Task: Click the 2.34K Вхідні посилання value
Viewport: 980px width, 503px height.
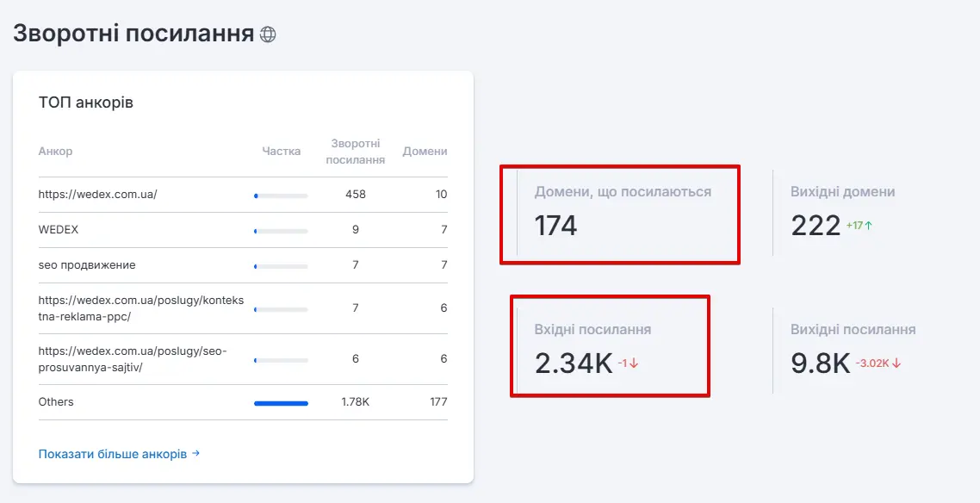Action: 573,363
